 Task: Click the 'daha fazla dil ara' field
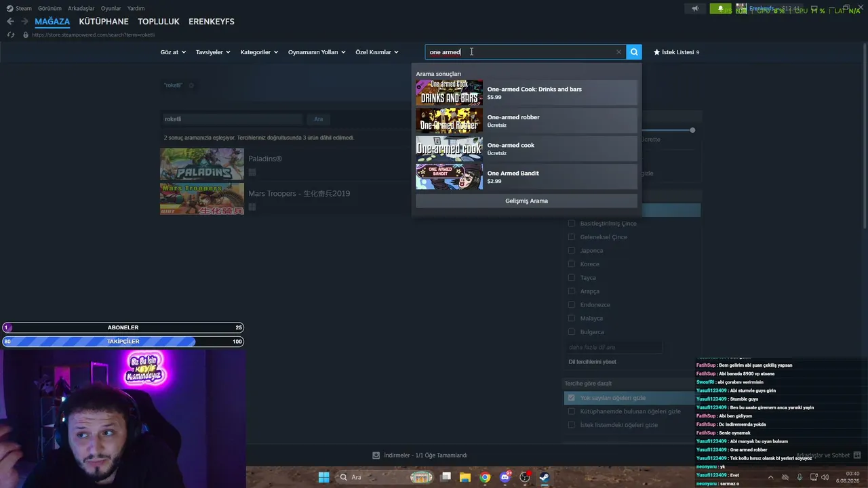614,347
